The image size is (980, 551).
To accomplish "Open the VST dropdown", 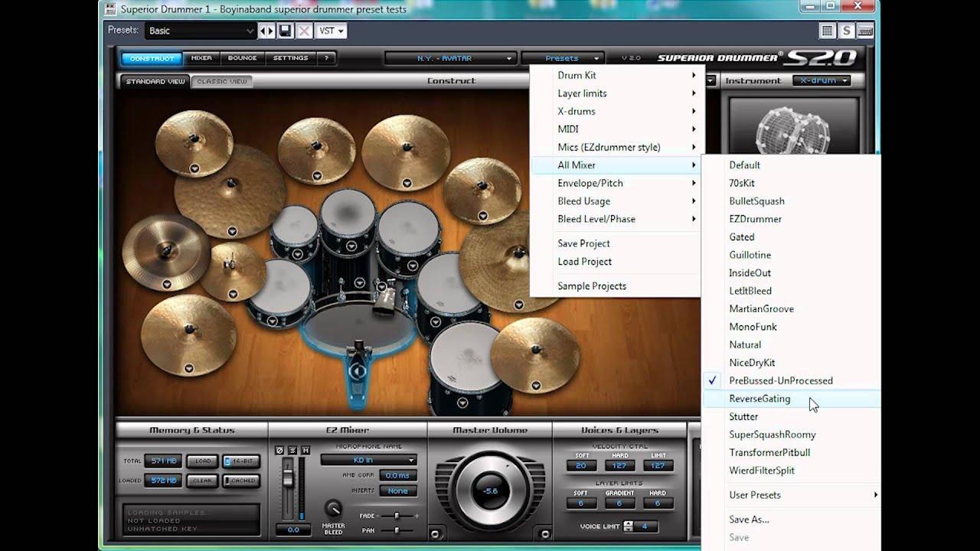I will point(331,31).
